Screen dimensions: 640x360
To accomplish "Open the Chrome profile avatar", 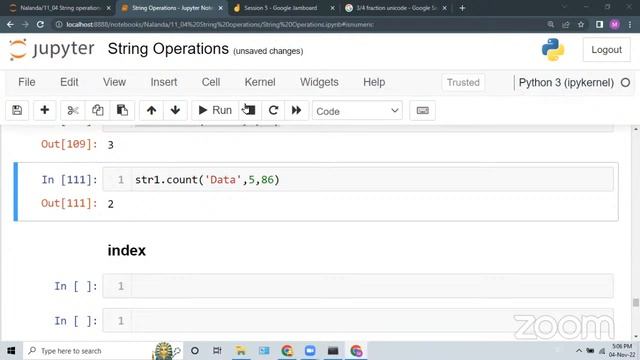I will pos(614,24).
